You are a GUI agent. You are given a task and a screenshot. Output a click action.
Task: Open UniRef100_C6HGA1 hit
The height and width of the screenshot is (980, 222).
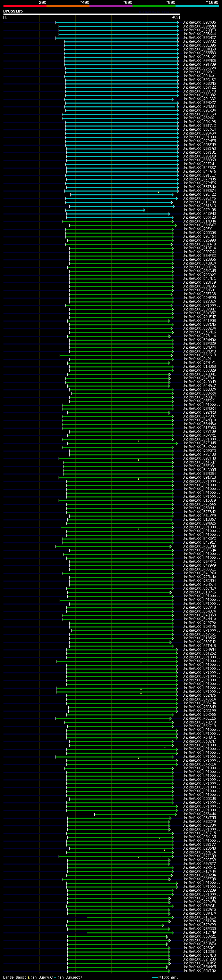tap(199, 290)
